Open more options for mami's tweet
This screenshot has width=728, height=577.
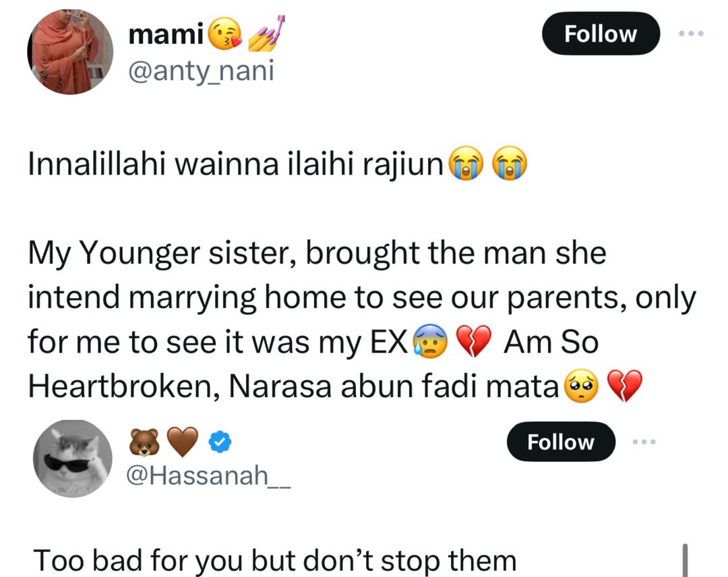(x=692, y=33)
